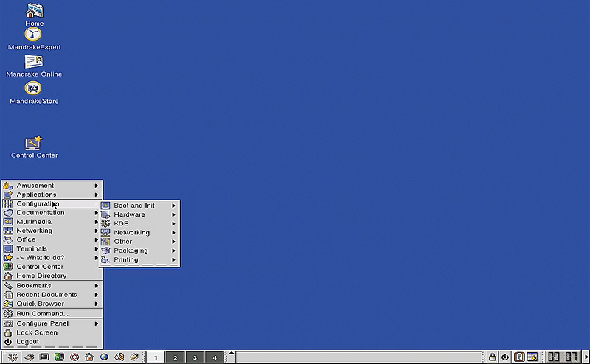
Task: Click the arrow beside Amusement
Action: pos(97,186)
